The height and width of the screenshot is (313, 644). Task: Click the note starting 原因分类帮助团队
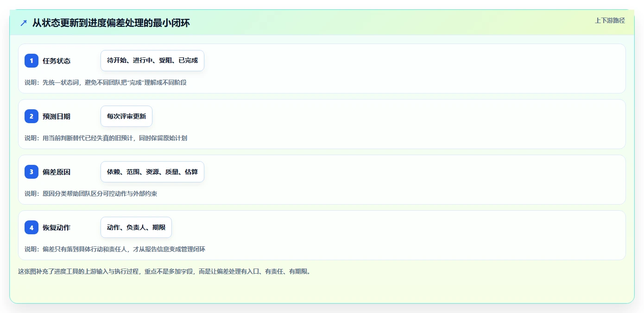[91, 194]
